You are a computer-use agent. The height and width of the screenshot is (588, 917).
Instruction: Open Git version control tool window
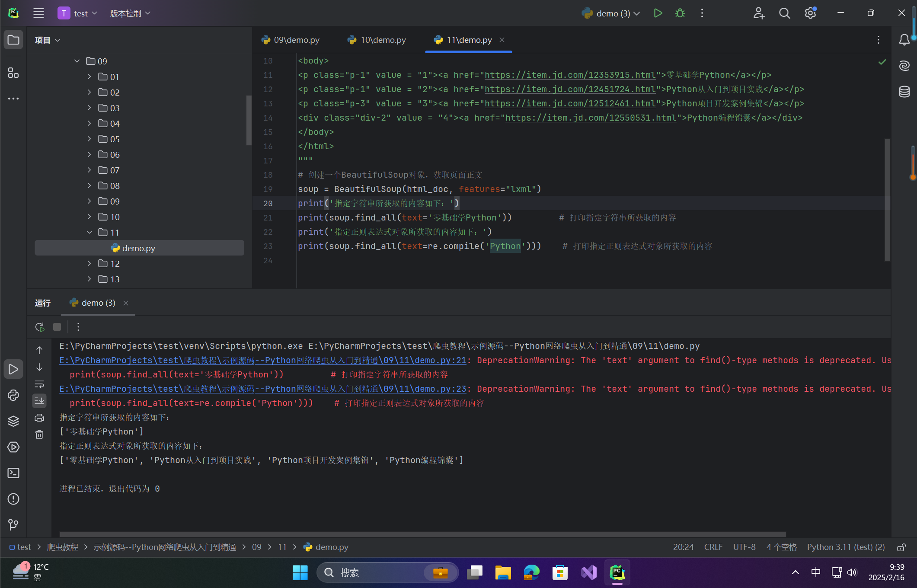point(13,524)
